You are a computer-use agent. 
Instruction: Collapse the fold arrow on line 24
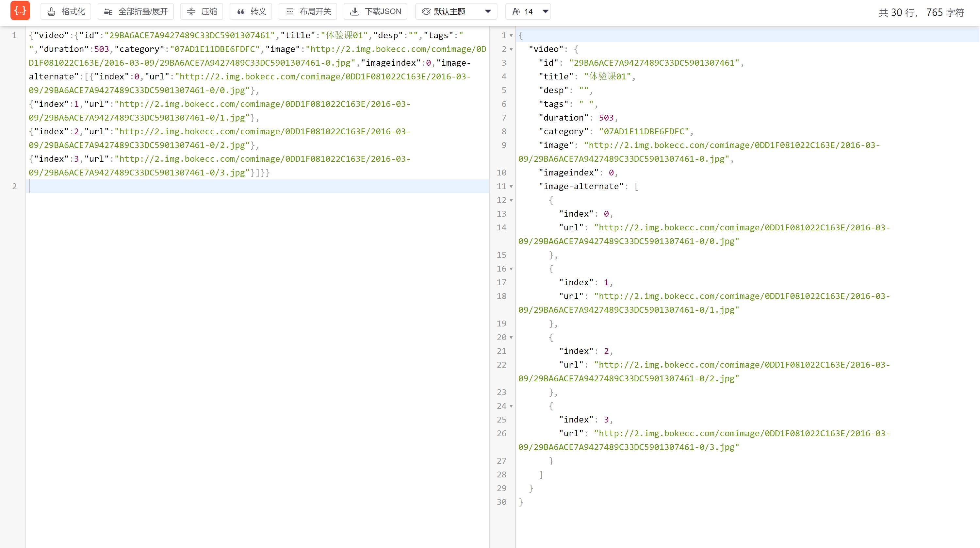click(x=511, y=407)
